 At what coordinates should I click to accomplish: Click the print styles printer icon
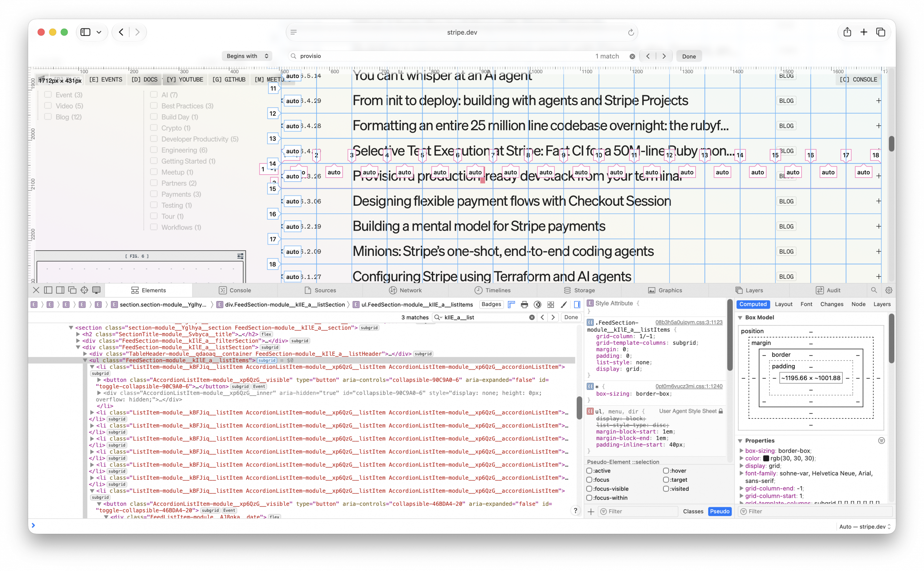click(524, 304)
